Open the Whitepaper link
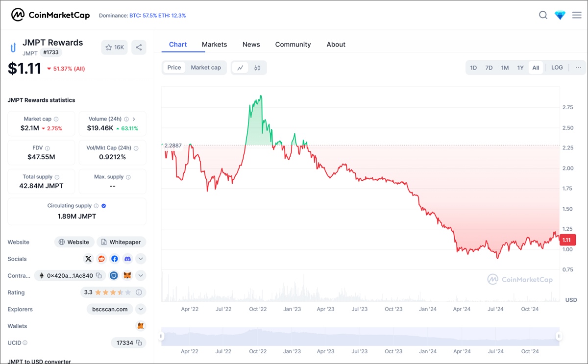The height and width of the screenshot is (364, 588). 122,242
